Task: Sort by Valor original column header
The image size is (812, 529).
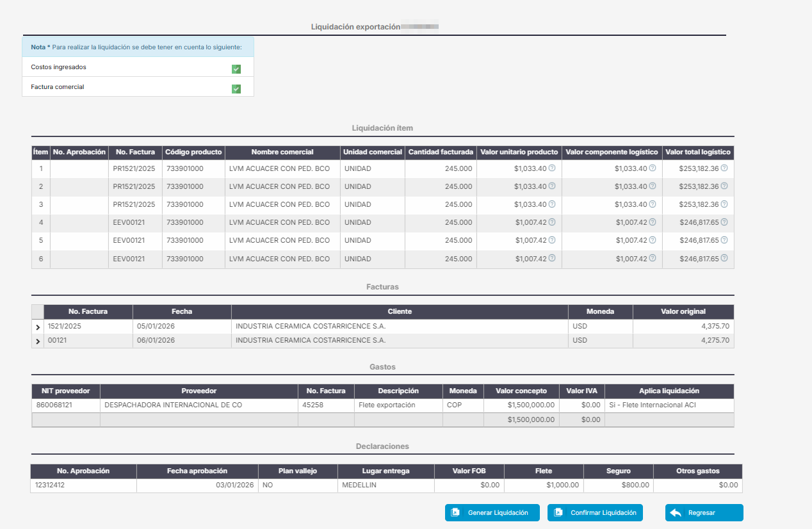Action: [683, 312]
